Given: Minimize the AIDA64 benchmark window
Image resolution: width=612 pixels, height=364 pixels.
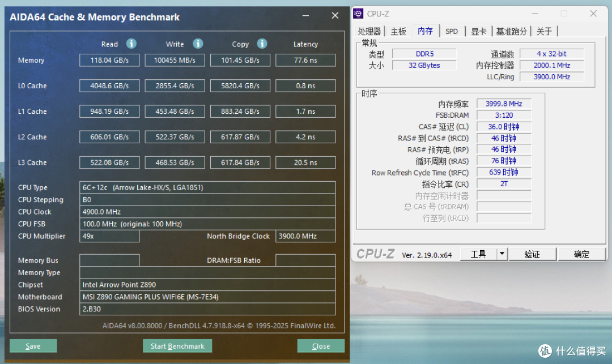Looking at the screenshot, I should pos(305,16).
